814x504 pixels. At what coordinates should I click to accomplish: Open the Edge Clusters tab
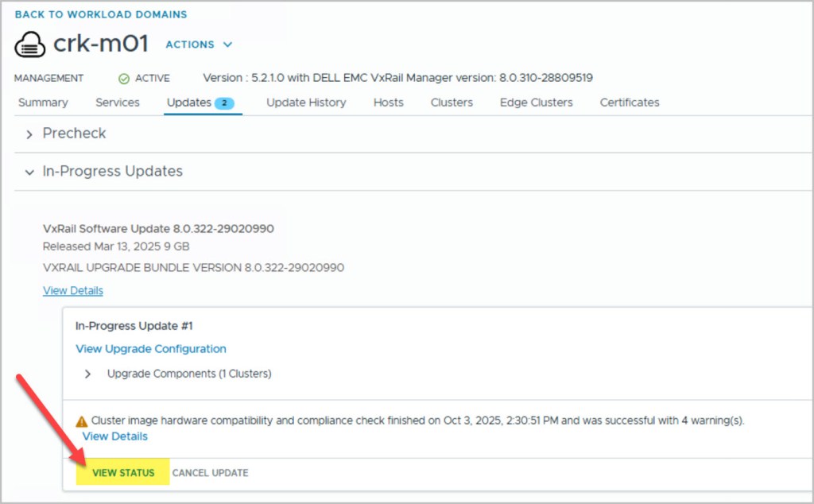537,103
